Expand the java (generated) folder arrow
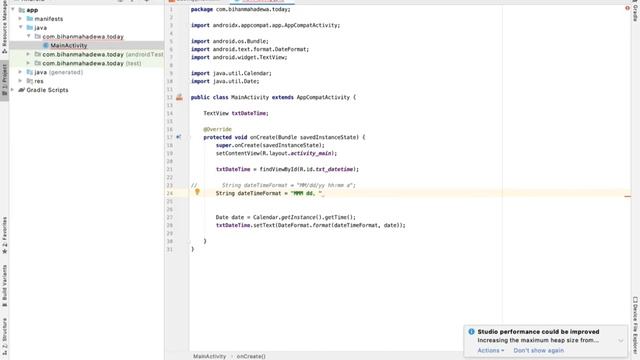The image size is (640, 360). coord(20,72)
